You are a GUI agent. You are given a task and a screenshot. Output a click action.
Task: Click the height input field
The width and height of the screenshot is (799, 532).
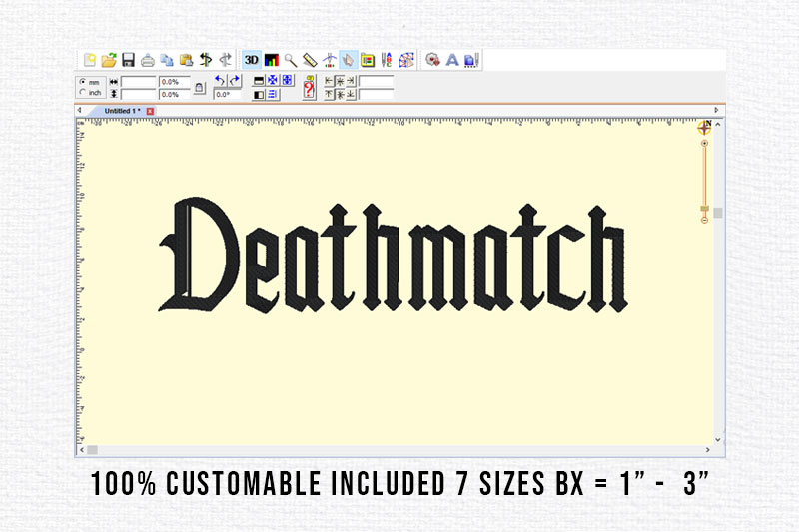[138, 94]
